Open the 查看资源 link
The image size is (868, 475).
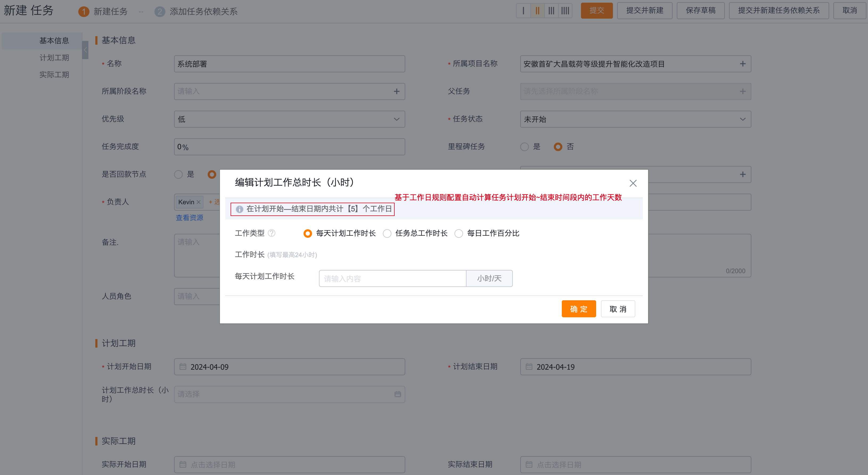click(x=189, y=218)
